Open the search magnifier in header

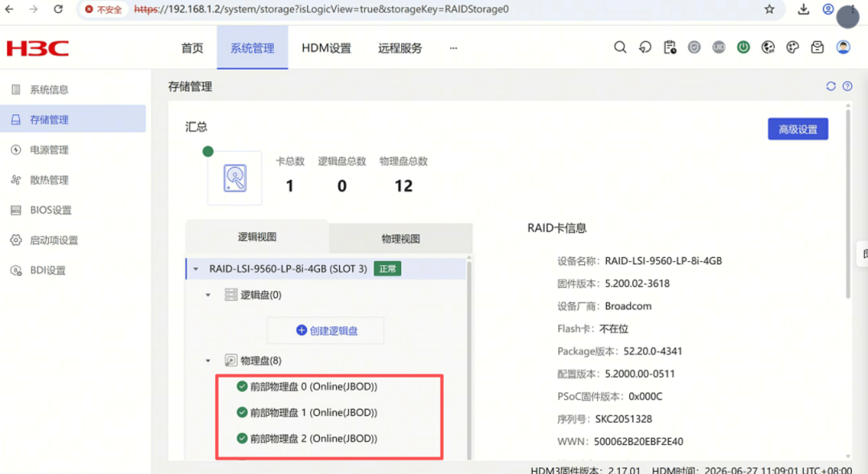[x=620, y=47]
